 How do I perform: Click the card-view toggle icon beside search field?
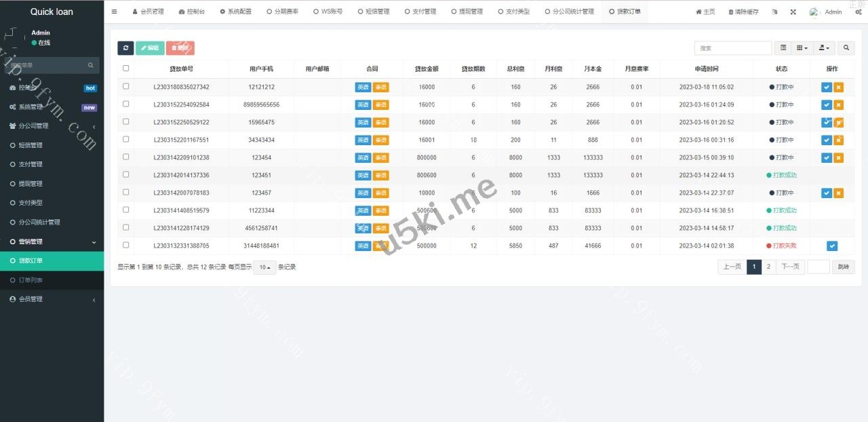[783, 48]
